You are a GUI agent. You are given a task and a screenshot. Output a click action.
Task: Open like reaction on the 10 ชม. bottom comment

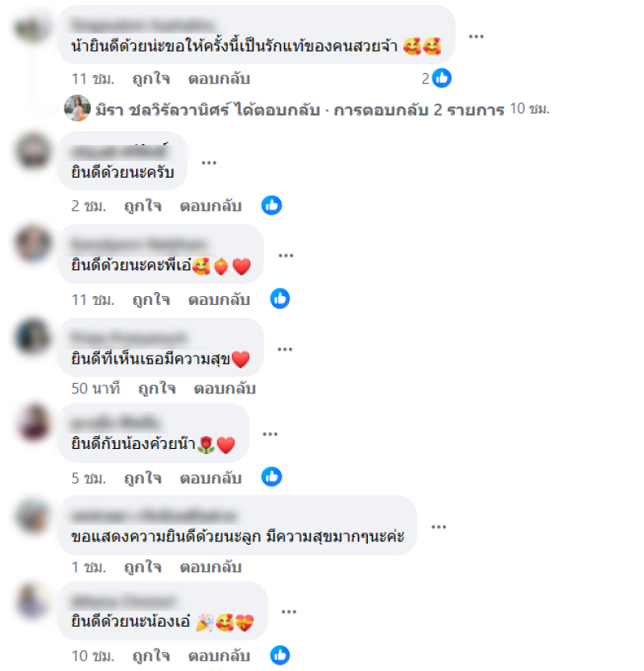280,655
